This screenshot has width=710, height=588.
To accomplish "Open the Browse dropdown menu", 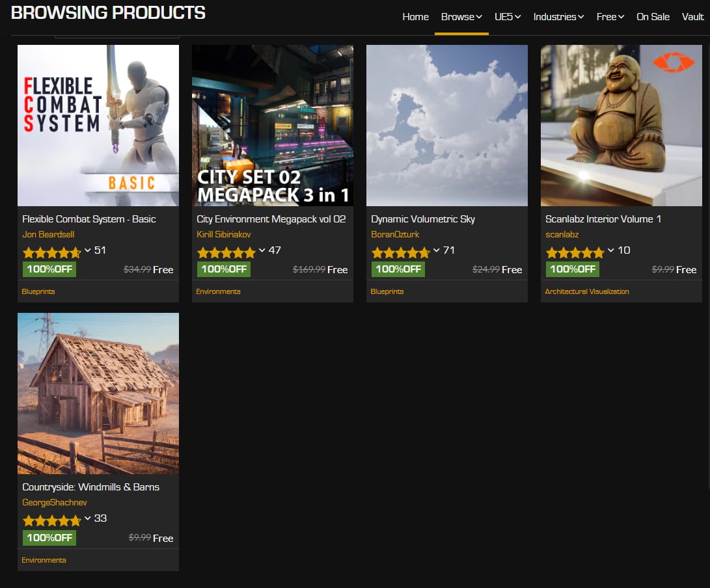I will (x=461, y=17).
